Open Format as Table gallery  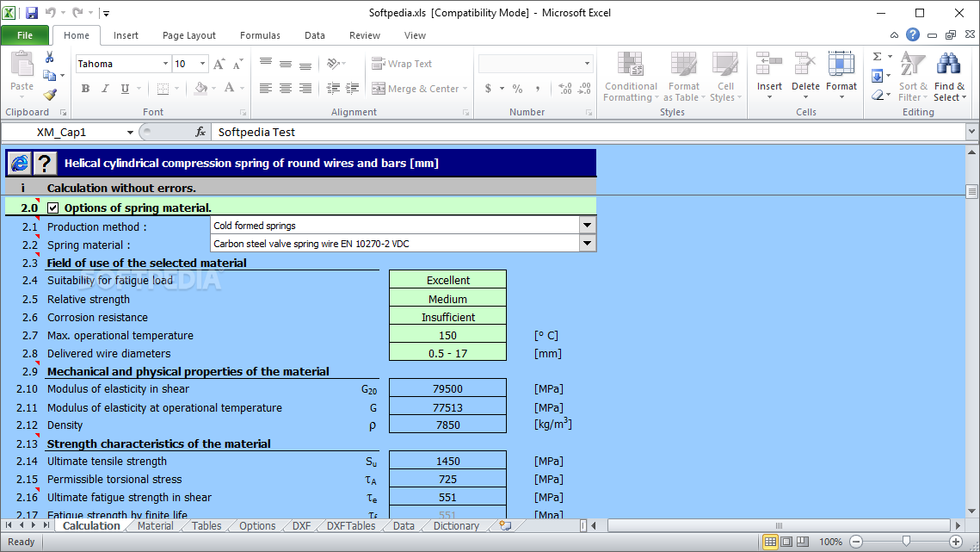tap(684, 77)
